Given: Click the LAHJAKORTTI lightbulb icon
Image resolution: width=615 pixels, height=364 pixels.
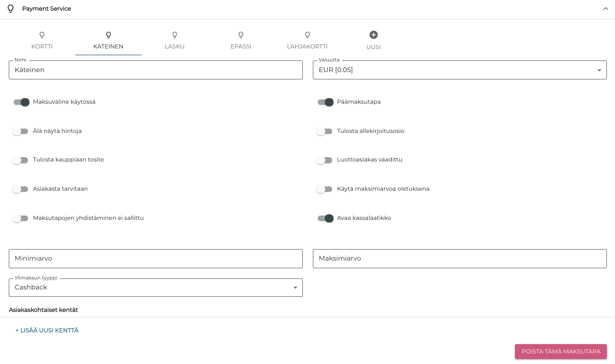Looking at the screenshot, I should click(x=307, y=35).
